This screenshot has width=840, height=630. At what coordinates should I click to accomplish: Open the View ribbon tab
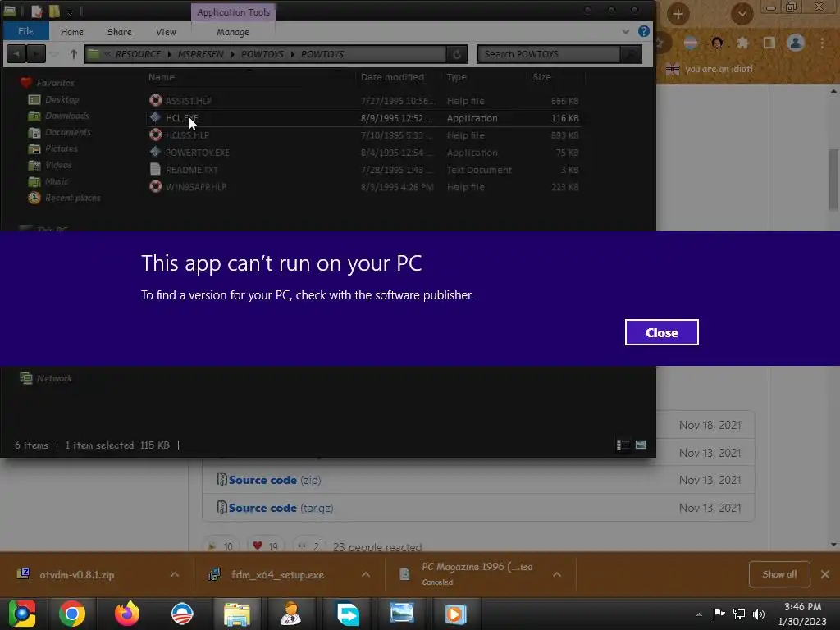tap(166, 32)
